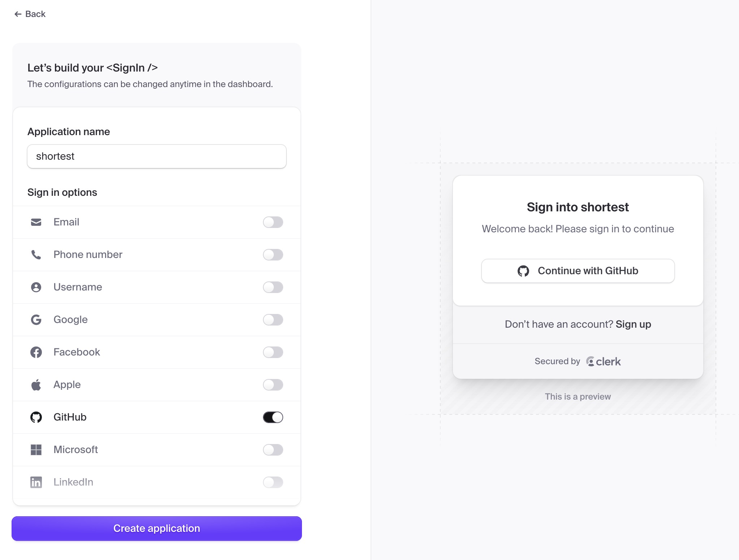Screen dimensions: 739x560
Task: Click the Microsoft logo icon
Action: (36, 450)
